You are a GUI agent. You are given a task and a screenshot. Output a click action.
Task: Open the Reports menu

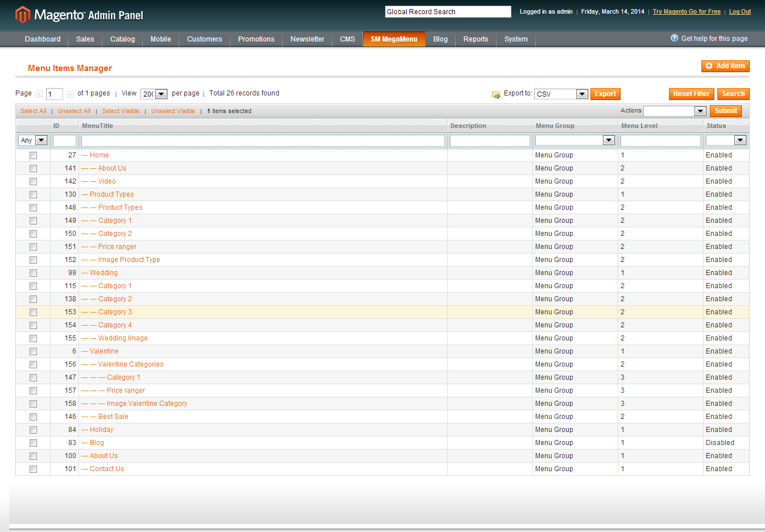coord(475,39)
